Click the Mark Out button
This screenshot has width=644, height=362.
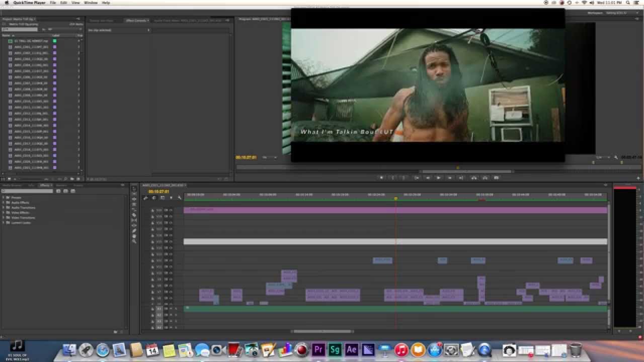404,177
